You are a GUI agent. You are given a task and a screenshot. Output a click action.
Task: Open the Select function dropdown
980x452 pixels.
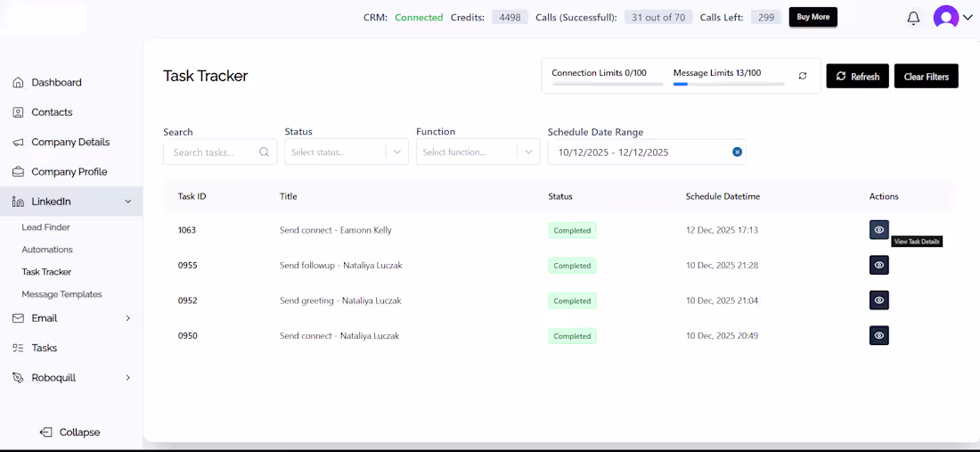(478, 152)
